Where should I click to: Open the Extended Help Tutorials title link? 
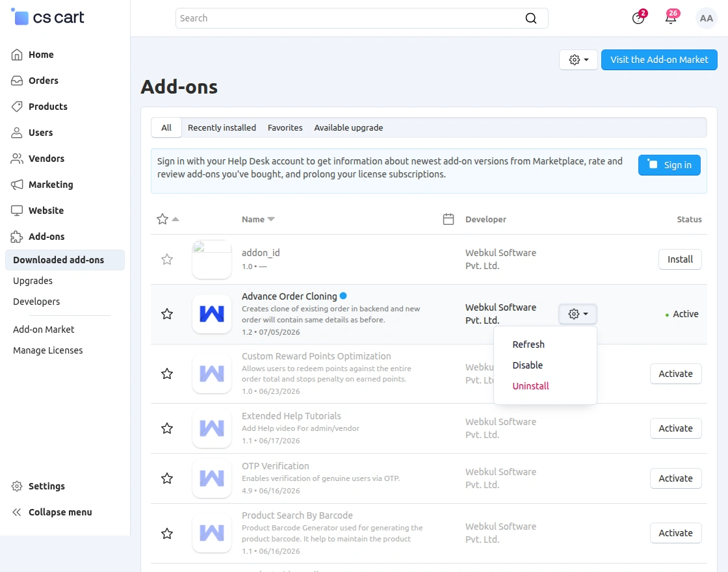291,416
